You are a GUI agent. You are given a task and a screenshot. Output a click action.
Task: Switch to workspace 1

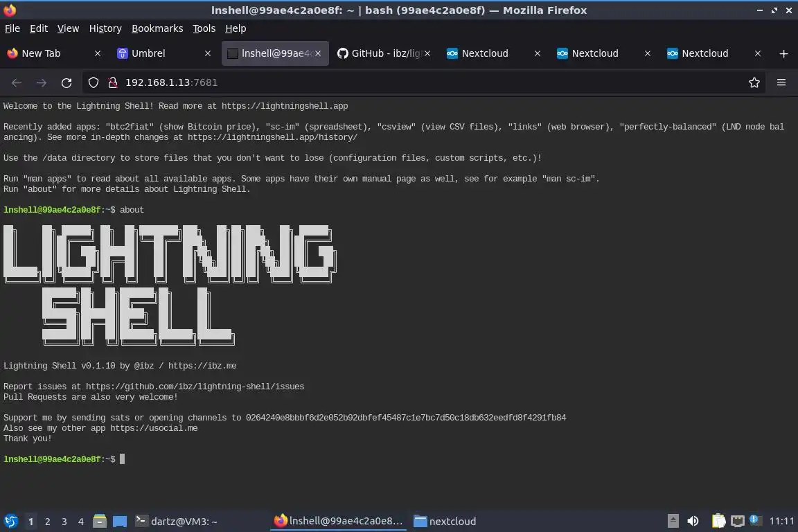(x=30, y=522)
